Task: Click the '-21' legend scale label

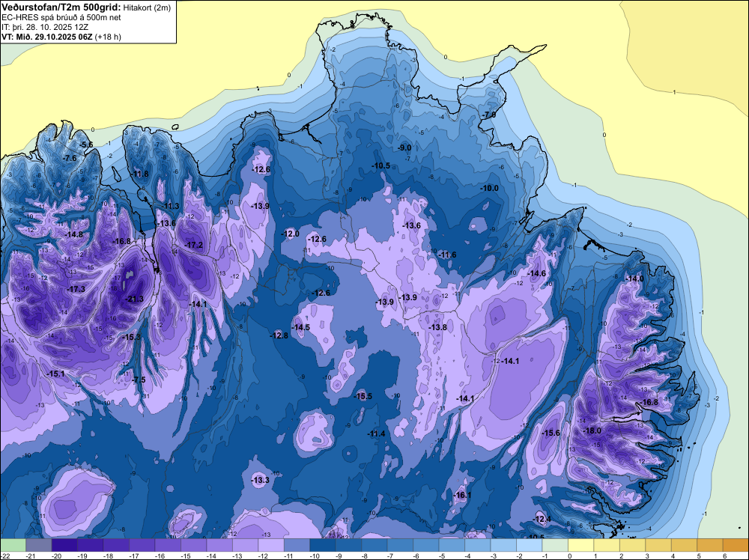Action: pyautogui.click(x=31, y=556)
